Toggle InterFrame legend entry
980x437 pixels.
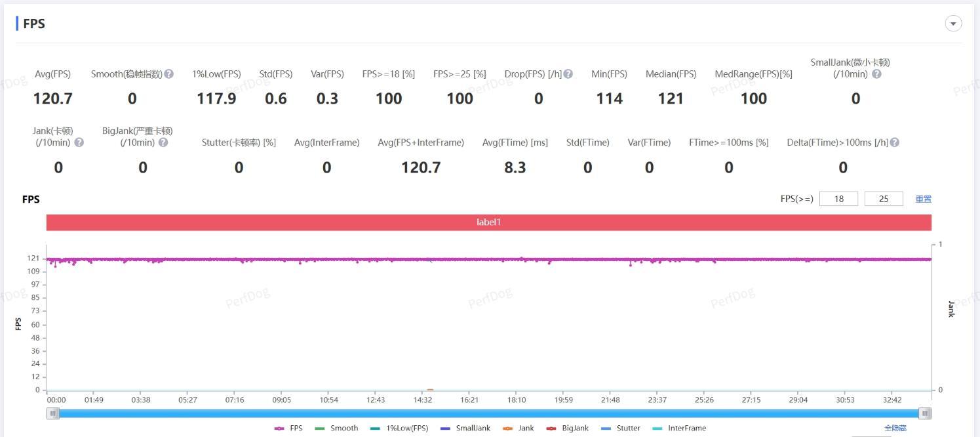(679, 428)
